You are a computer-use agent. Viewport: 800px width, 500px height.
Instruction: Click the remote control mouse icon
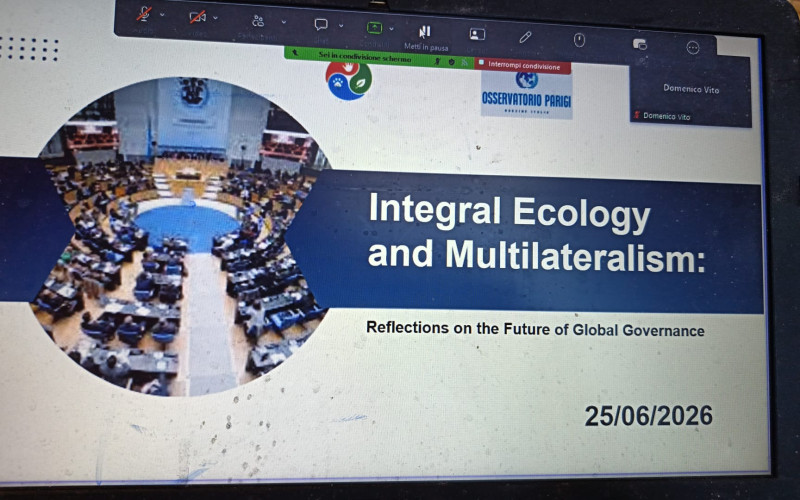(579, 40)
